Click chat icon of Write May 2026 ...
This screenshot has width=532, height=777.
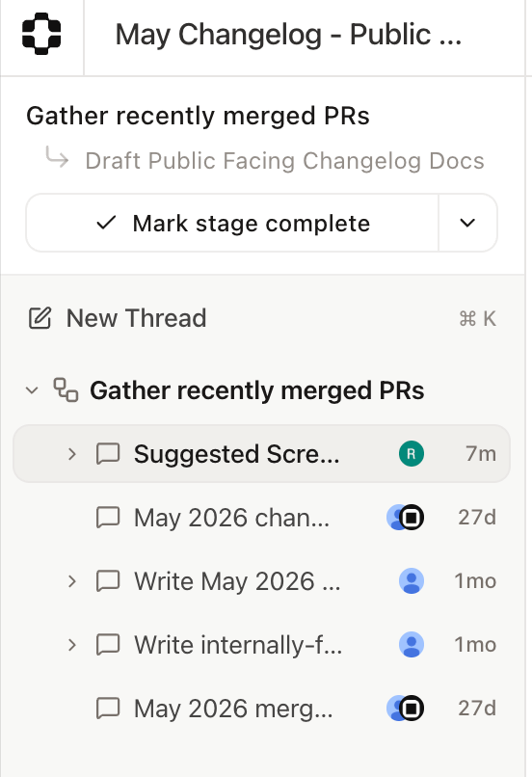108,580
